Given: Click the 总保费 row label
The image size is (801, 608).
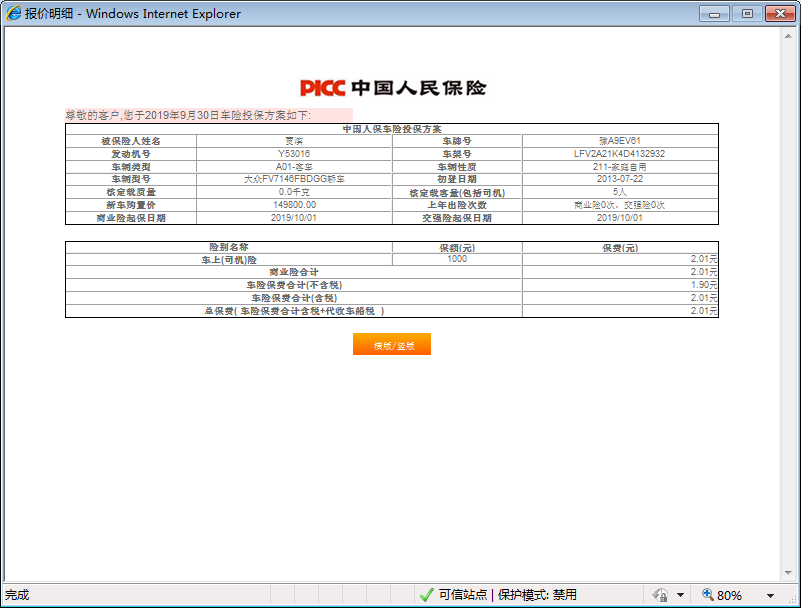Looking at the screenshot, I should tap(294, 311).
